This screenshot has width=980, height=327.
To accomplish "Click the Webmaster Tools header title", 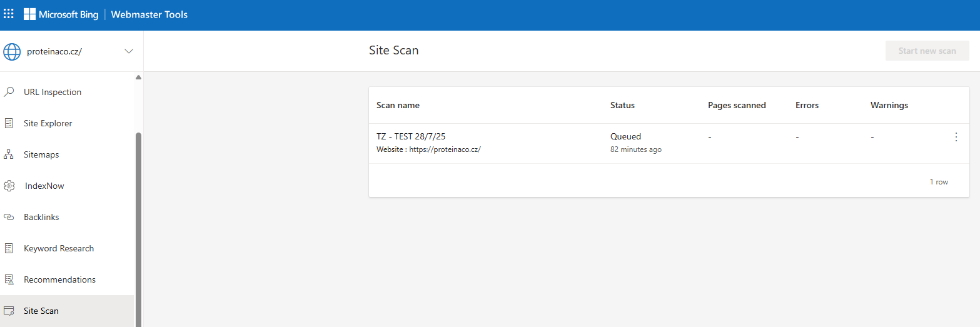I will click(x=149, y=14).
